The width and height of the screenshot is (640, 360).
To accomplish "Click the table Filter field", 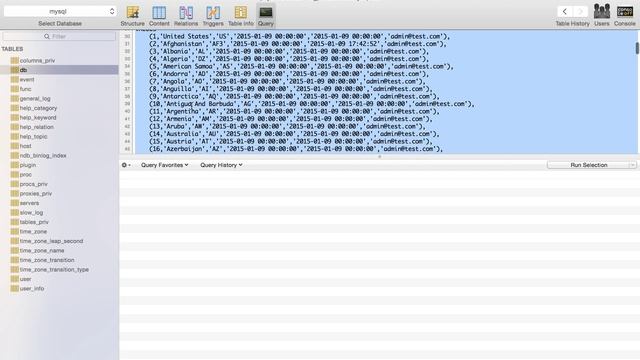I will (x=59, y=36).
